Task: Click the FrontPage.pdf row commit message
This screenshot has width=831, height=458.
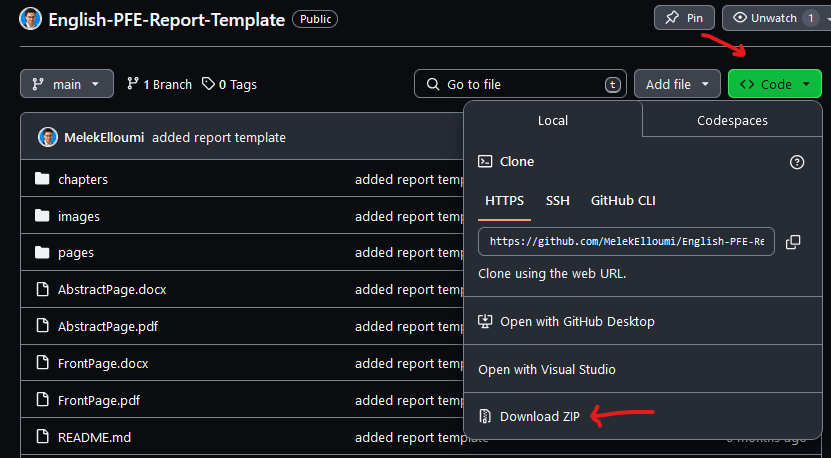Action: click(410, 400)
